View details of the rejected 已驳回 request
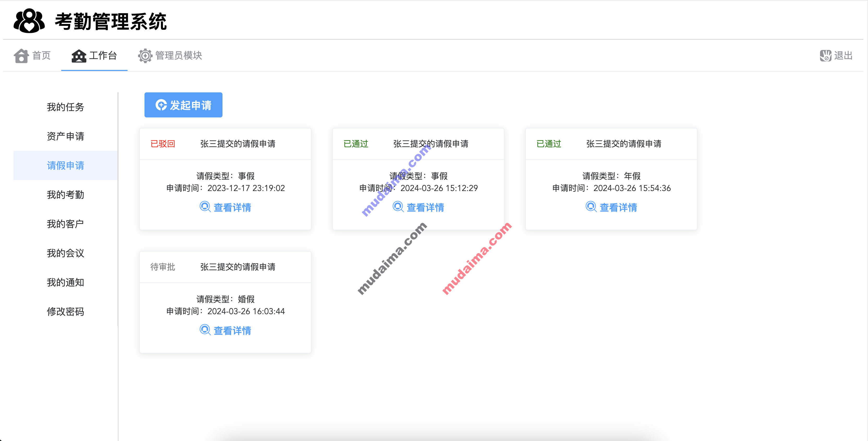The image size is (868, 441). (225, 207)
